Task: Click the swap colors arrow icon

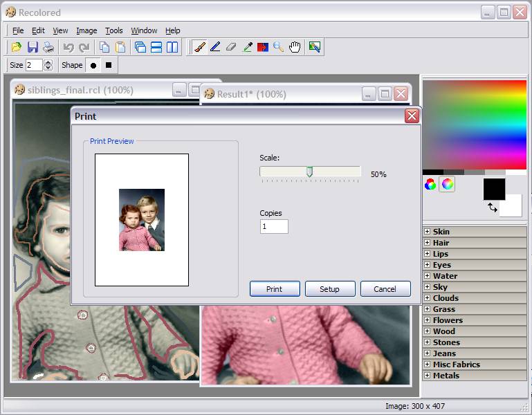Action: tap(493, 207)
